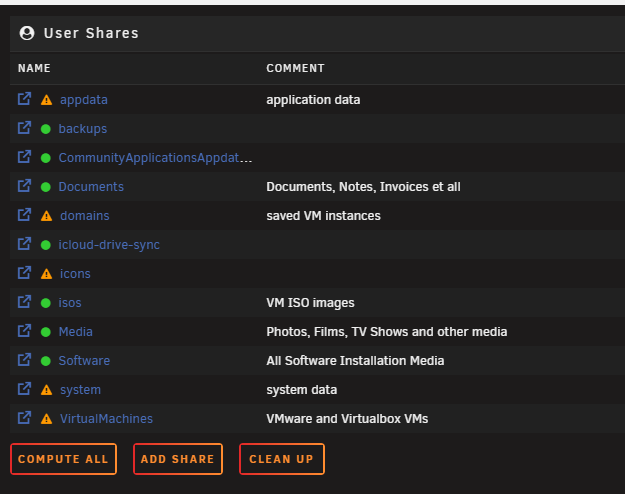Click the green status dot beside Media
The width and height of the screenshot is (625, 494).
[46, 332]
